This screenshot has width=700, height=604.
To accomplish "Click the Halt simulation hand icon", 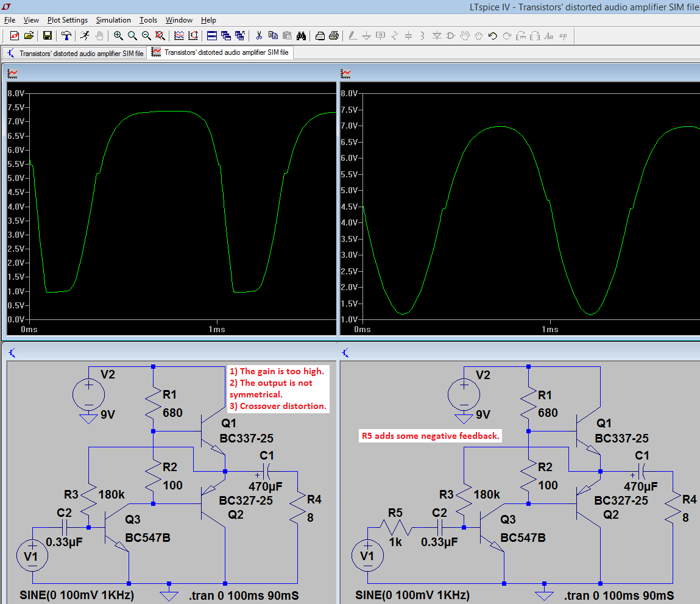I will (99, 36).
